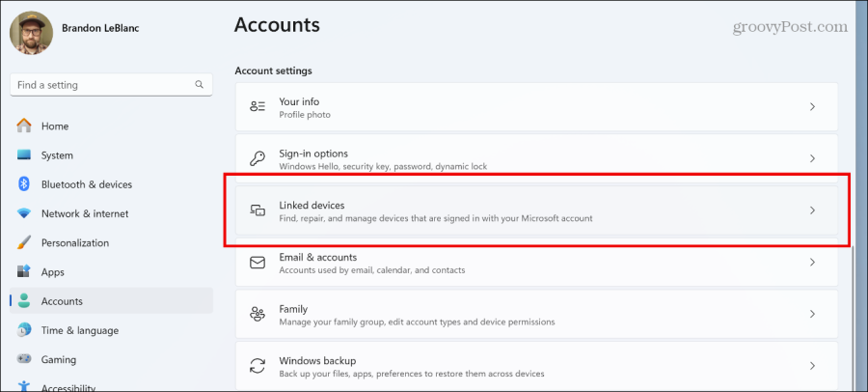
Task: Select Accounts in sidebar
Action: 111,301
